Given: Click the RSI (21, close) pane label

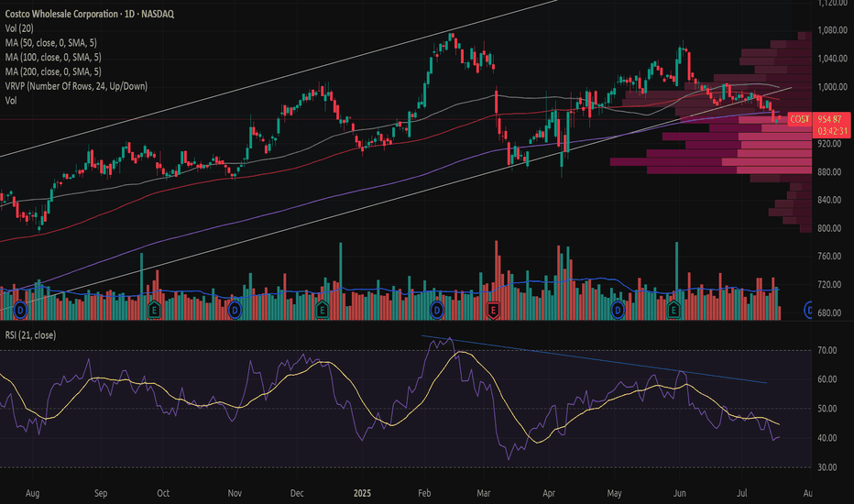Looking at the screenshot, I should tap(30, 335).
